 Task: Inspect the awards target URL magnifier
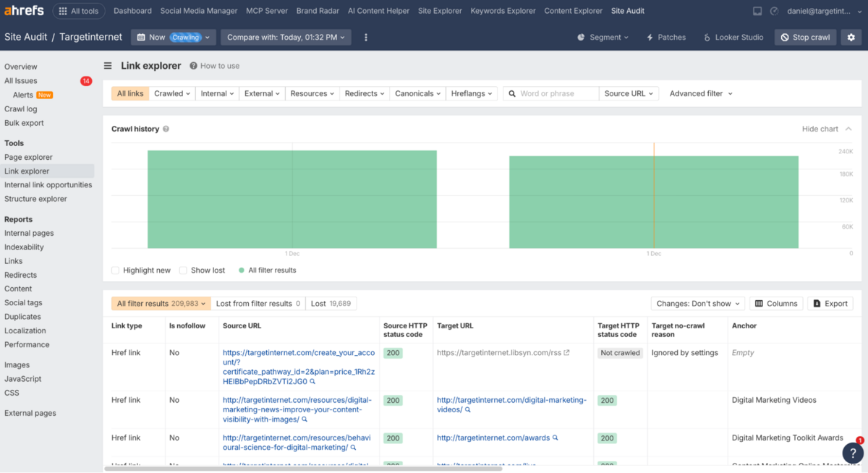tap(556, 438)
